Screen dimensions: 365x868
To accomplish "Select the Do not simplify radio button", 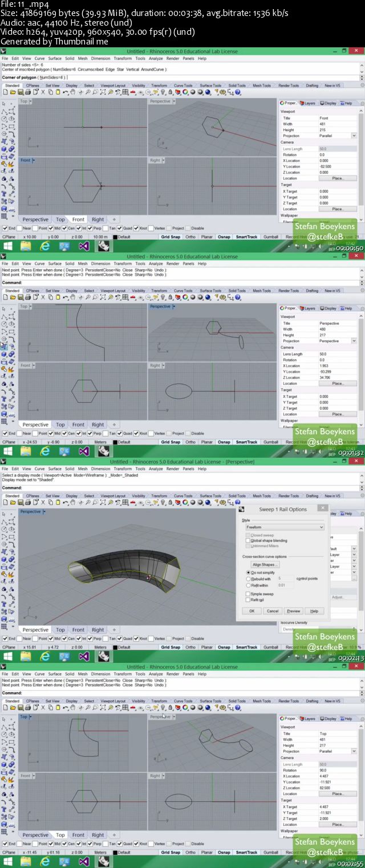I will (248, 572).
